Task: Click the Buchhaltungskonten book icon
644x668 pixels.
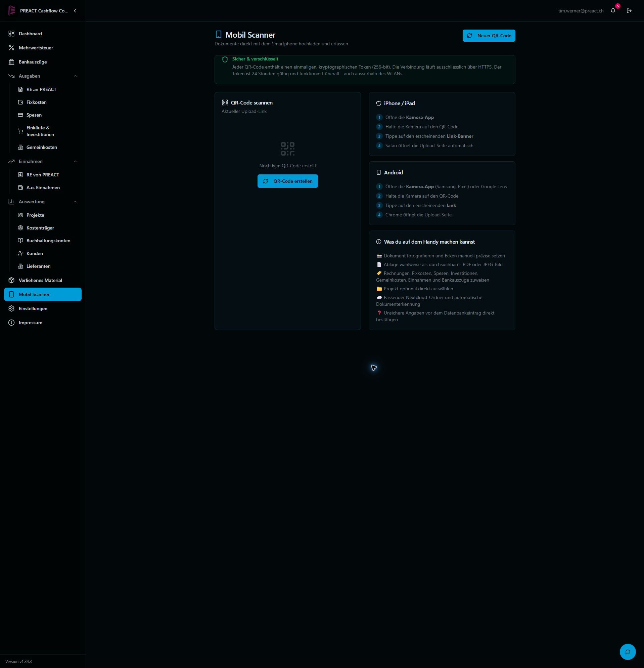Action: [x=20, y=241]
